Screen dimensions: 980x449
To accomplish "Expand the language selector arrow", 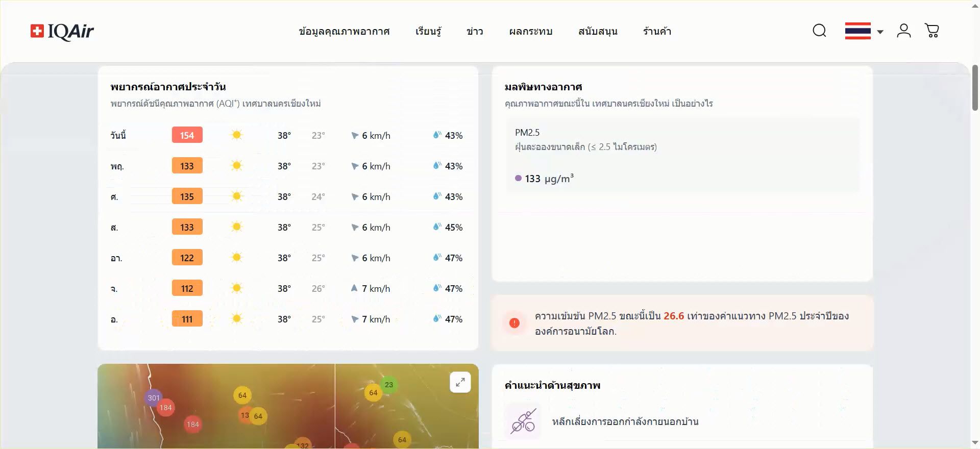I will (x=880, y=32).
